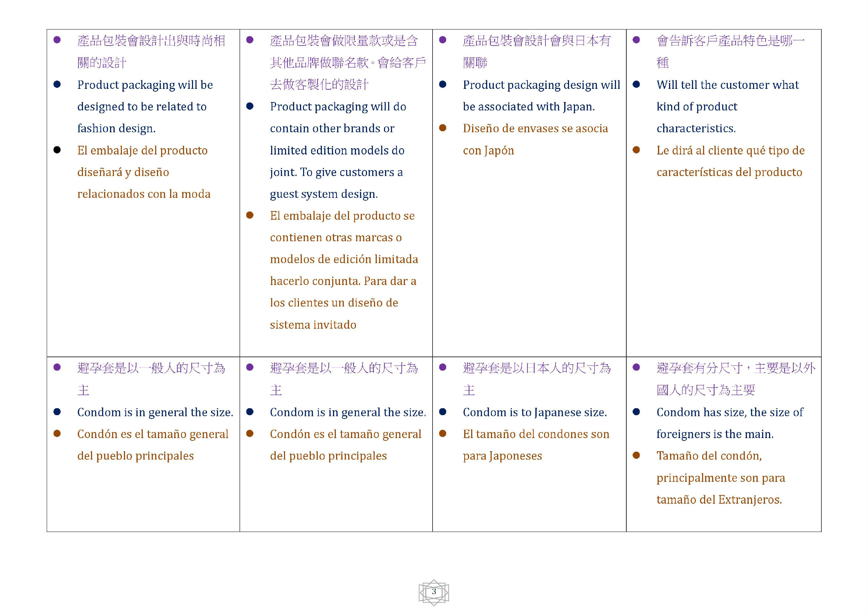The height and width of the screenshot is (613, 868).
Task: Click the orange bullet before Tamaño del condón
Action: click(x=636, y=455)
